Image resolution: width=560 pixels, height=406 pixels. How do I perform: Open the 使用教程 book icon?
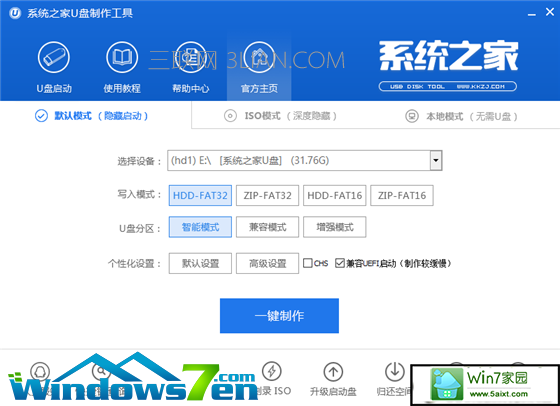coord(122,57)
